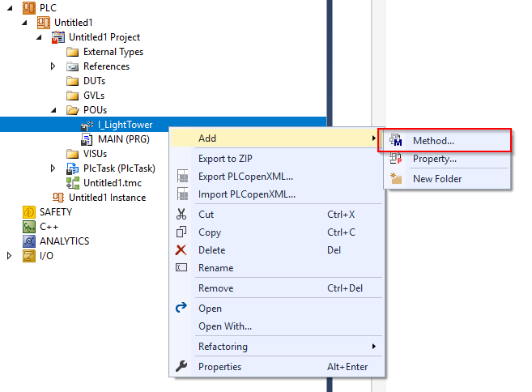Click the Untitled1 Instance icon

[x=58, y=197]
